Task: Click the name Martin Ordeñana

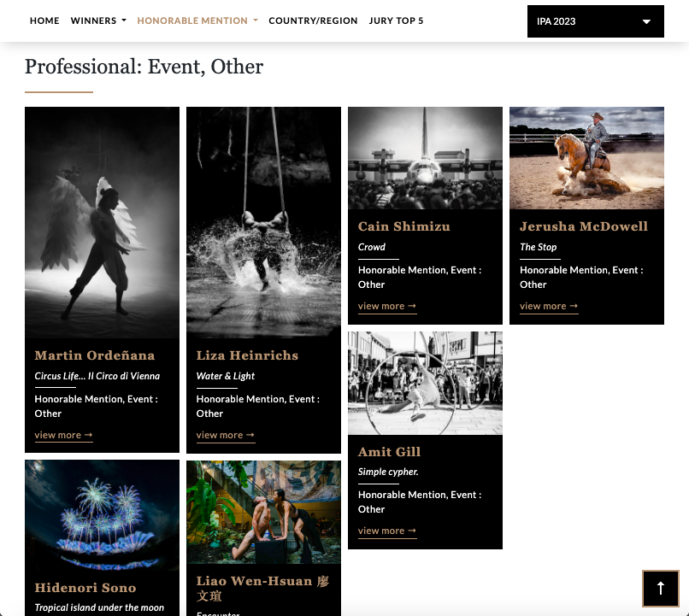Action: 95,355
